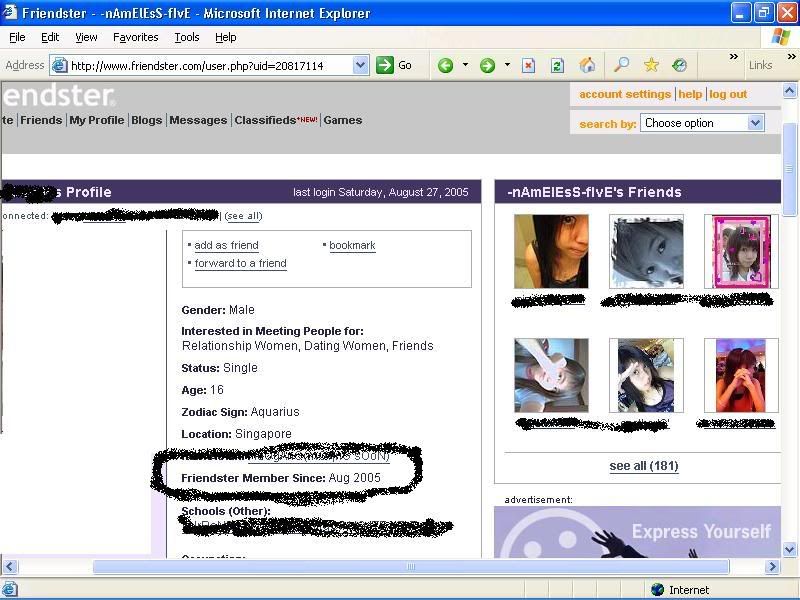Open the sideways friend photo with raised hand
This screenshot has width=800, height=600.
[x=551, y=375]
